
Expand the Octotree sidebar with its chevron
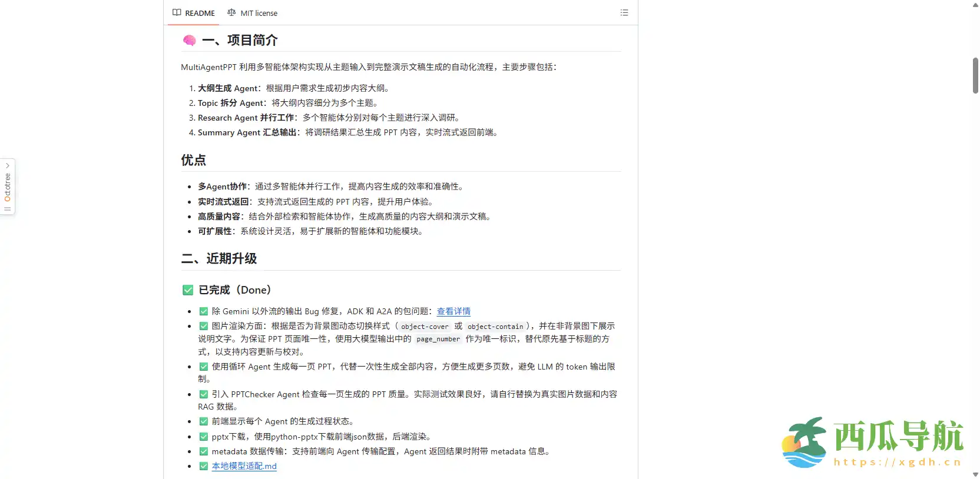(8, 166)
